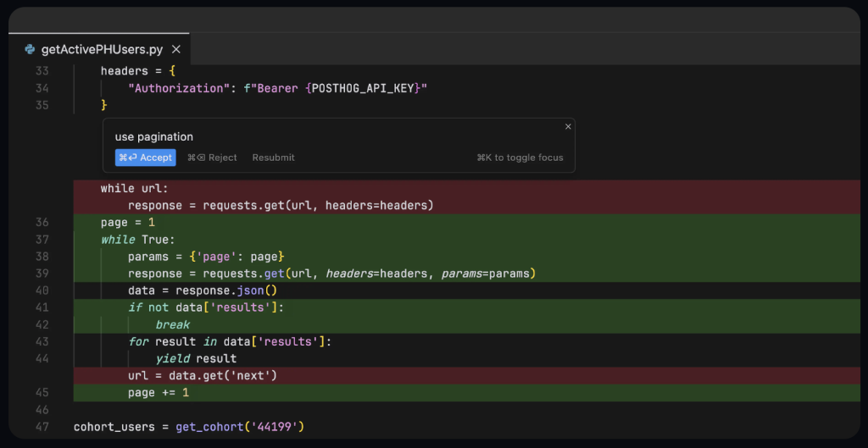The width and height of the screenshot is (868, 448).
Task: Click line number 40 in the gutter
Action: 42,290
